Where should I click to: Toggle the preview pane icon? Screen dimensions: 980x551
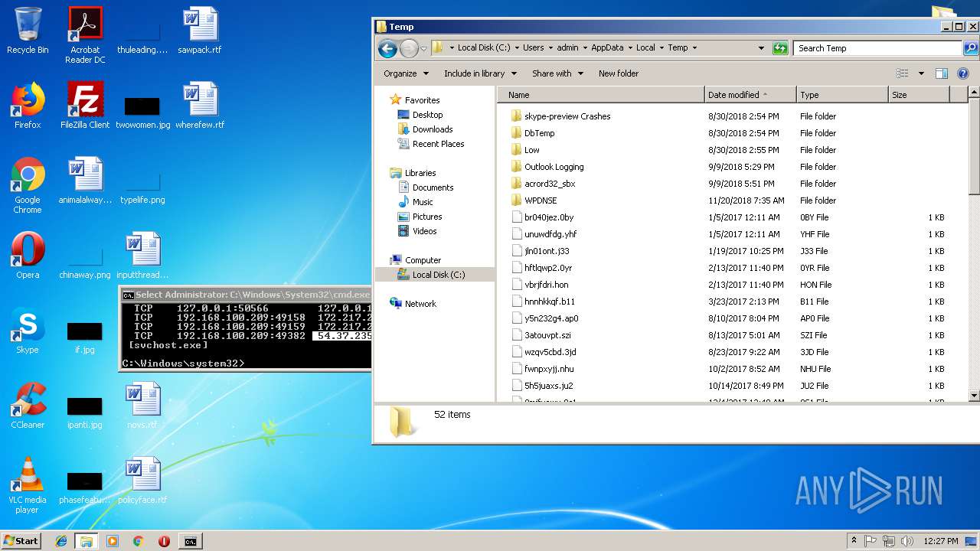click(x=942, y=73)
